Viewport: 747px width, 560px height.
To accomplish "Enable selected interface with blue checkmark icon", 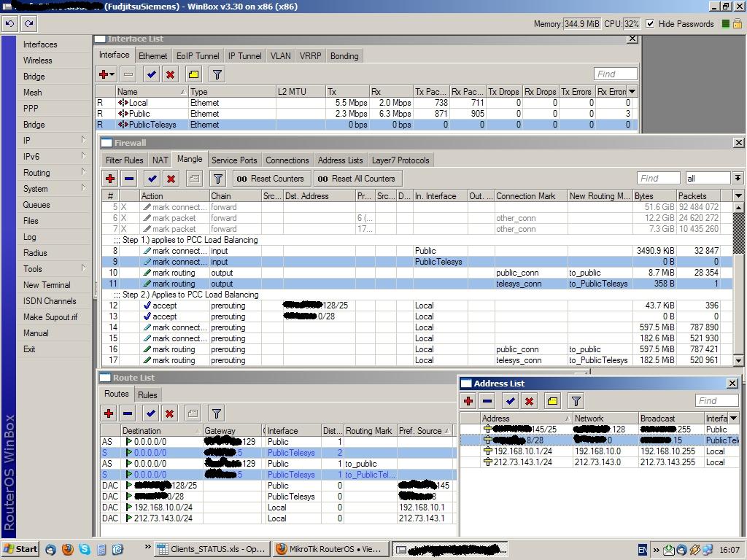I will click(151, 74).
